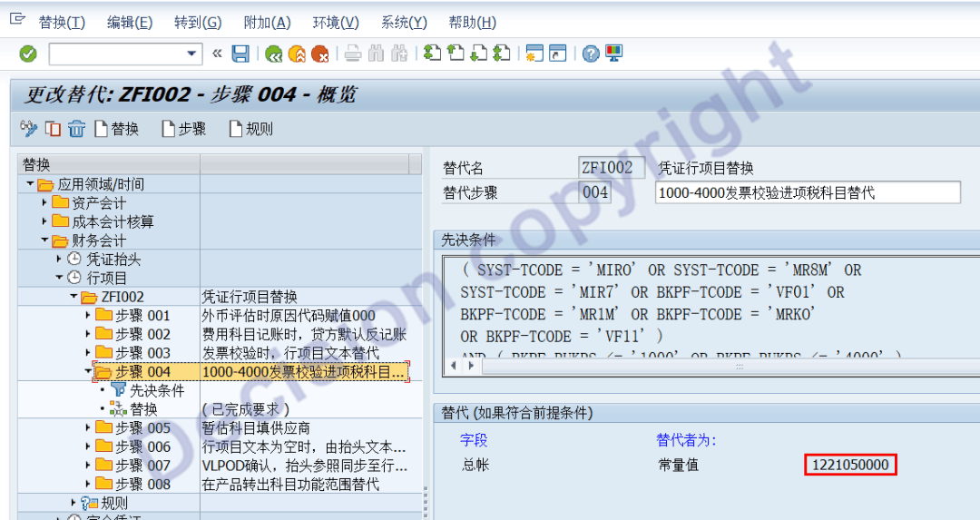Click the 常量值 text
980x520 pixels.
pos(678,465)
